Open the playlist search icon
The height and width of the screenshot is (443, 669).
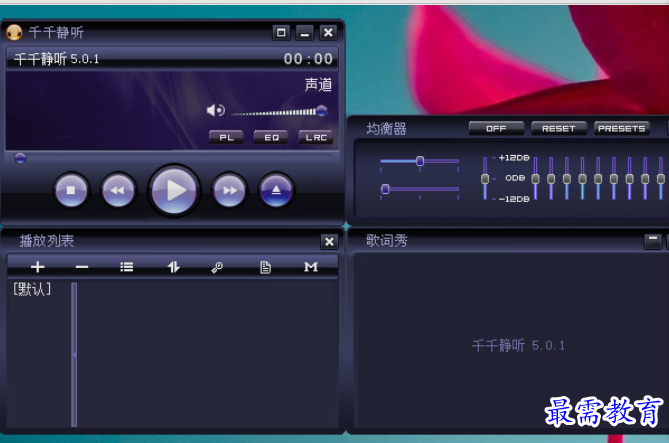point(217,268)
